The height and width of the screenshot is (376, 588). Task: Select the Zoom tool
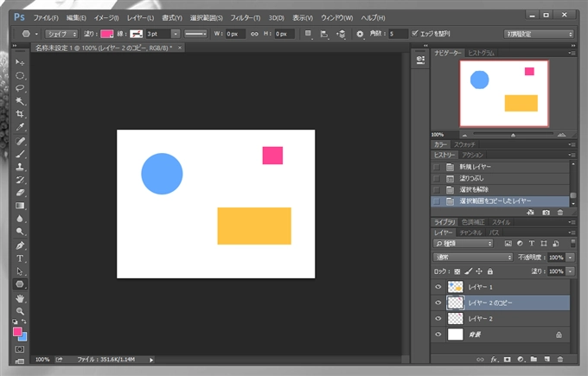coord(20,311)
